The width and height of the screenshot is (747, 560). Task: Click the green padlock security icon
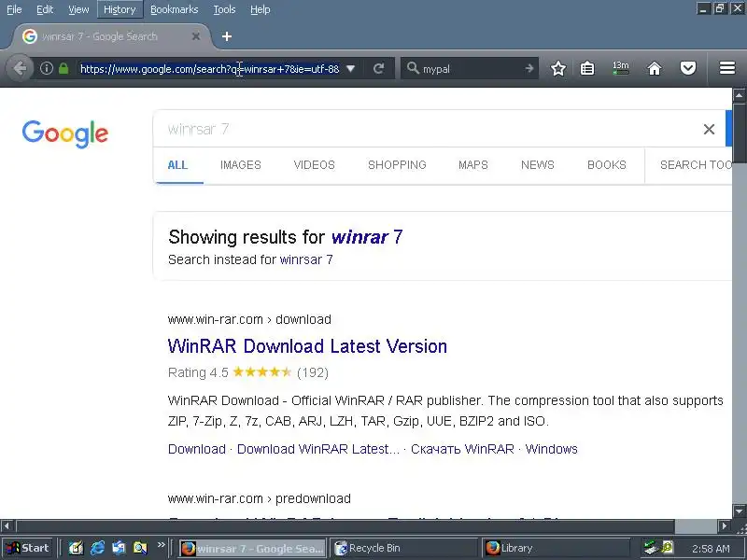(63, 68)
